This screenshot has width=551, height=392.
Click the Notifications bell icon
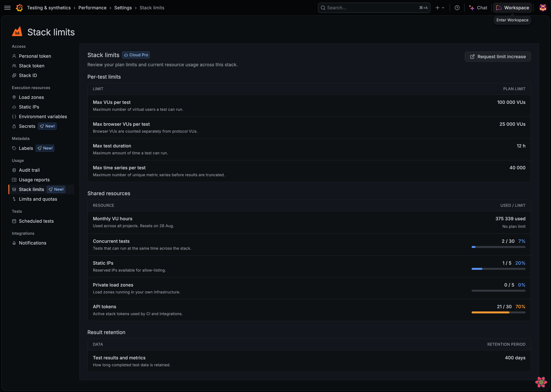pos(14,243)
